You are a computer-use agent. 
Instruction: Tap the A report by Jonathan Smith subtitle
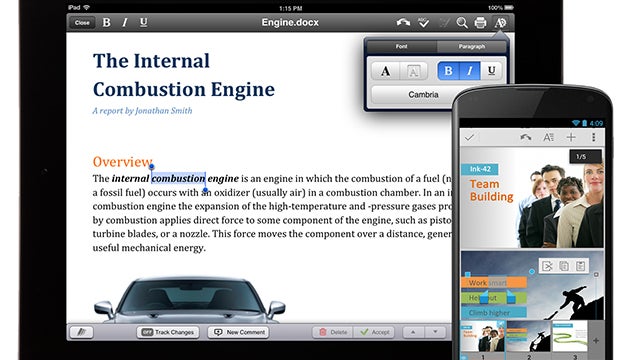point(142,111)
